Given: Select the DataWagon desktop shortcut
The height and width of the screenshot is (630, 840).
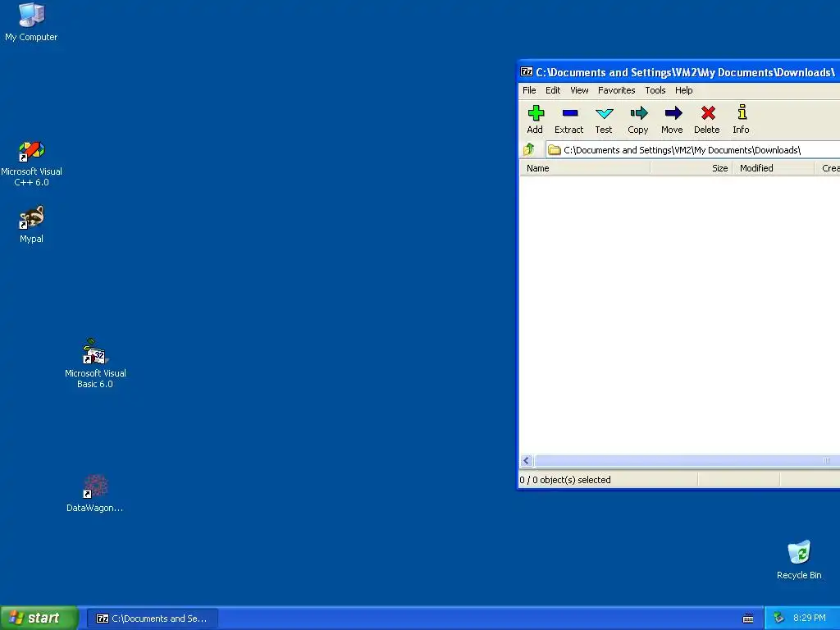Looking at the screenshot, I should (x=95, y=493).
